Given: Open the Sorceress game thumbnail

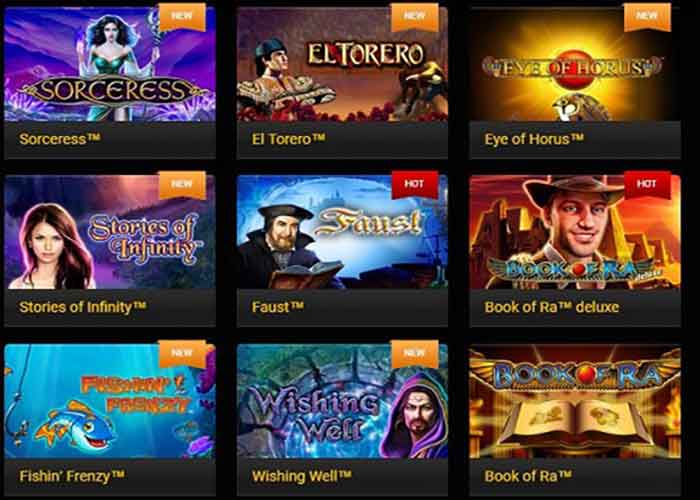Looking at the screenshot, I should click(110, 64).
